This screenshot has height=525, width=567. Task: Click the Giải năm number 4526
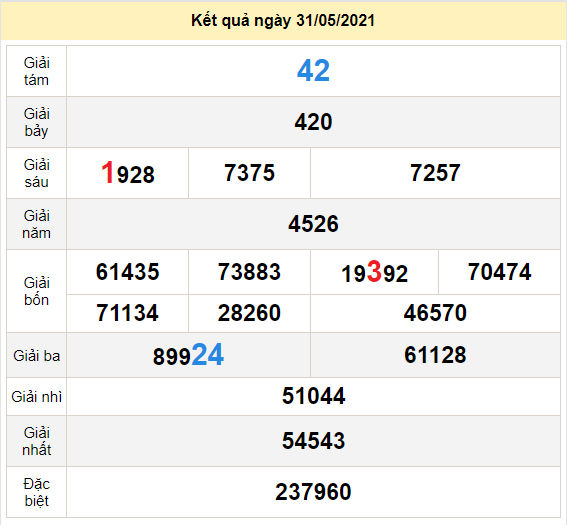313,223
